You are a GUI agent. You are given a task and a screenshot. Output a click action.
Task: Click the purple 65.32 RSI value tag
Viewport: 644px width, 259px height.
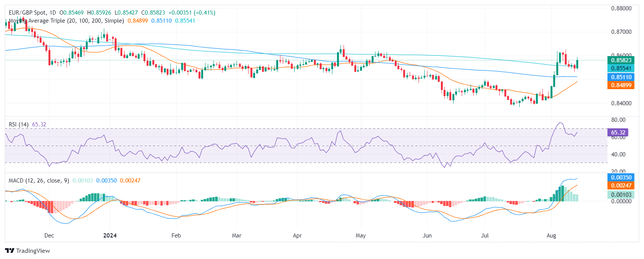point(618,133)
